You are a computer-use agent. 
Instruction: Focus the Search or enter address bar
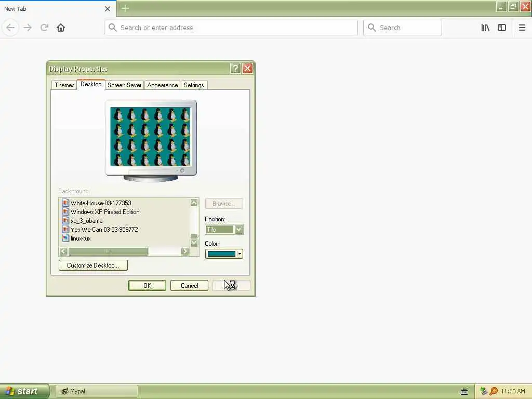(231, 28)
